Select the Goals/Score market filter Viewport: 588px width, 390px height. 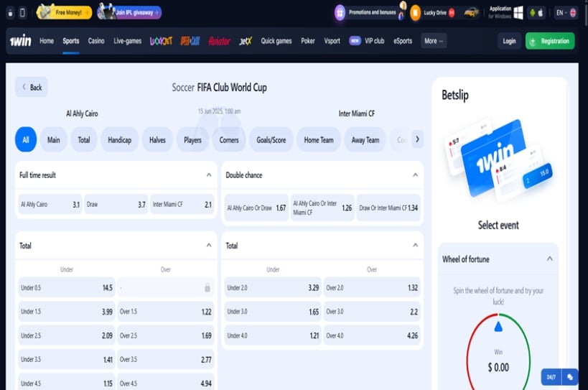coord(271,140)
